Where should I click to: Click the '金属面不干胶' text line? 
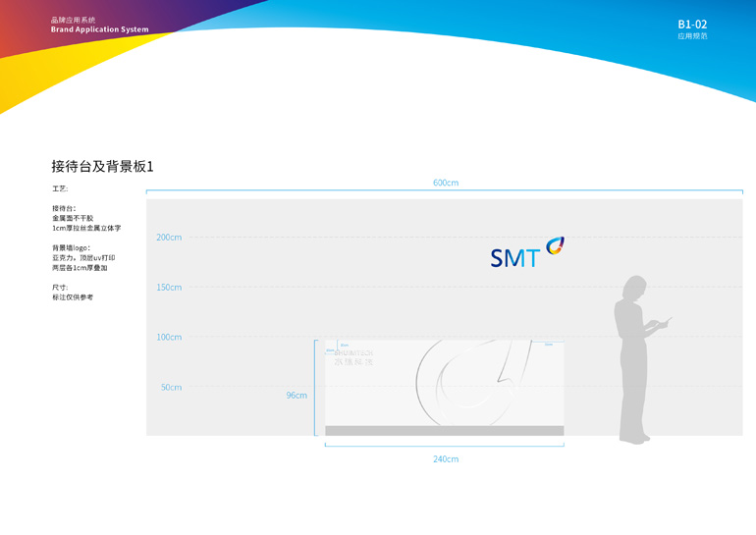tap(73, 218)
